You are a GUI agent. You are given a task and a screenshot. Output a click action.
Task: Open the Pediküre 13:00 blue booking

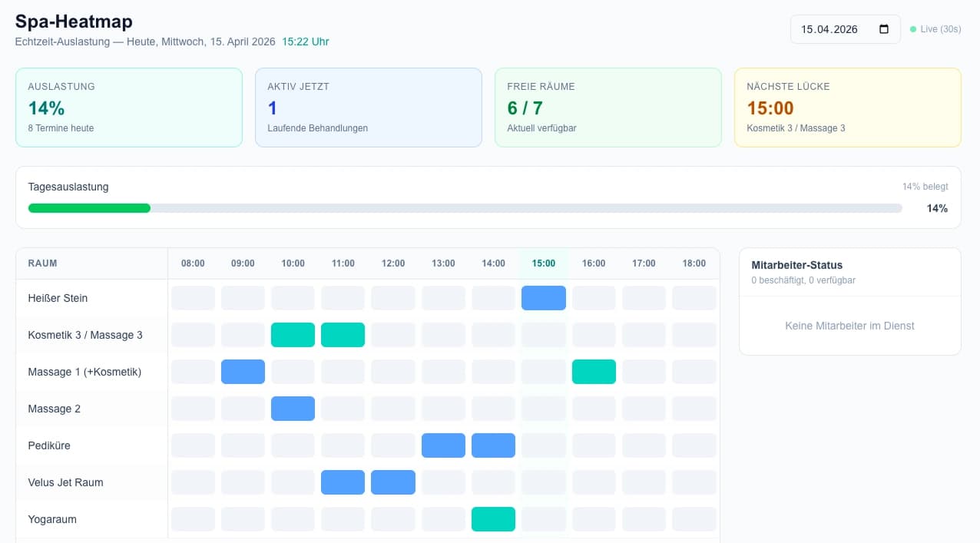click(x=443, y=445)
